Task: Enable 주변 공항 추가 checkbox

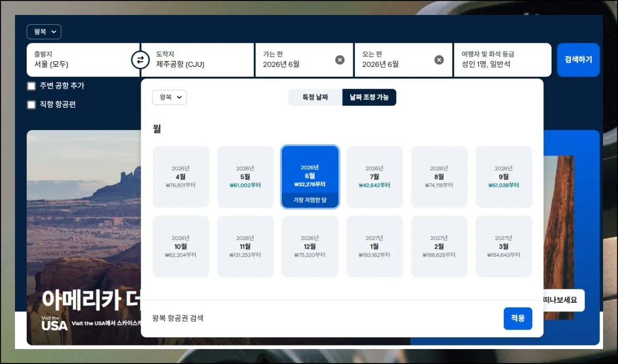Action: tap(32, 86)
